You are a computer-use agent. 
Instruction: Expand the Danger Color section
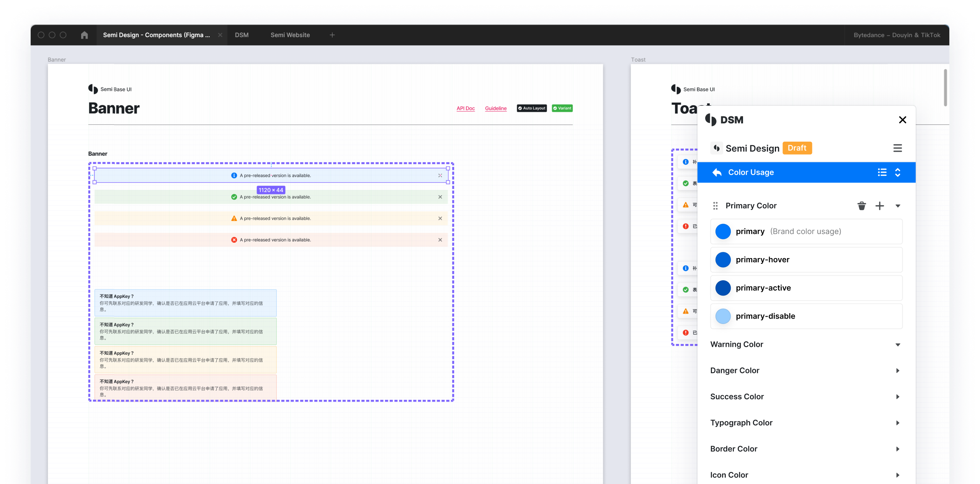[898, 371]
